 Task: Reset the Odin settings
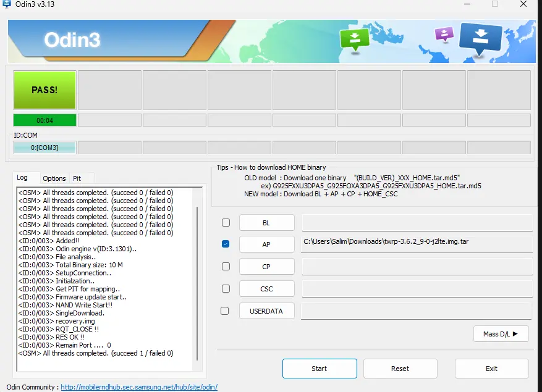(400, 369)
